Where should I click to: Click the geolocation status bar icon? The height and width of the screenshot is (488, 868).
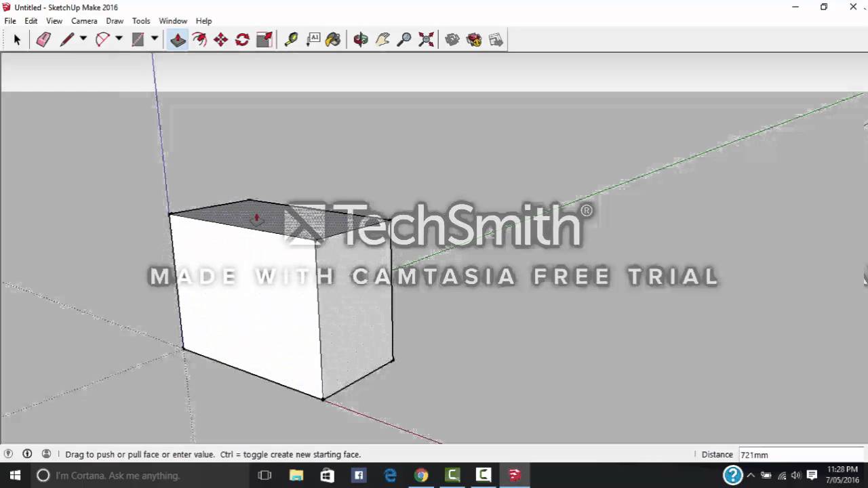(x=8, y=454)
